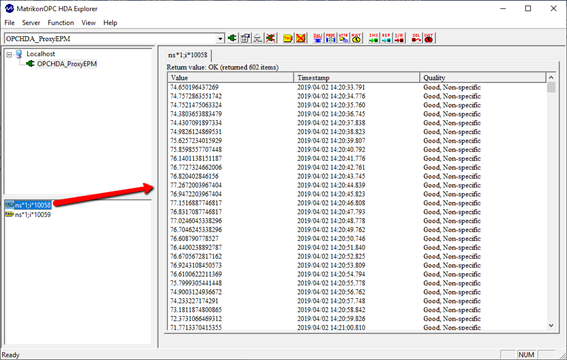Viewport: 567px width, 360px height.
Task: Click the PROC processed read icon
Action: (x=331, y=38)
